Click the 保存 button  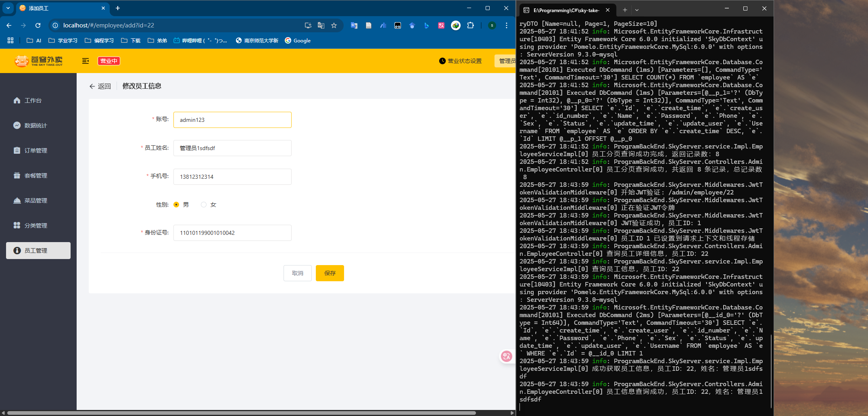[330, 273]
